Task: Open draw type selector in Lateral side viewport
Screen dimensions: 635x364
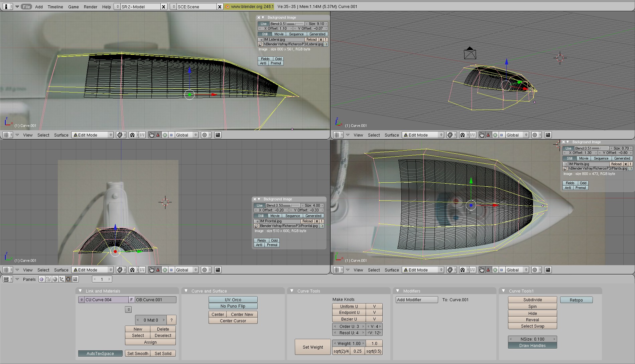Action: (121, 135)
